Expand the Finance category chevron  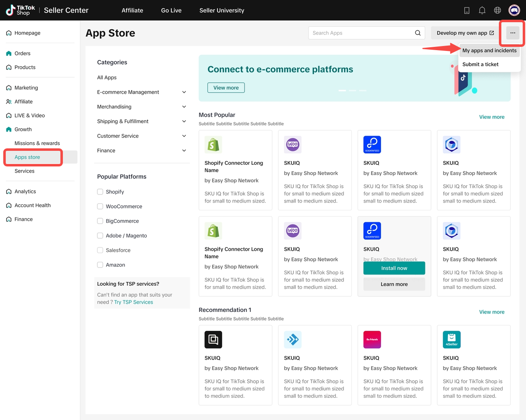(184, 150)
